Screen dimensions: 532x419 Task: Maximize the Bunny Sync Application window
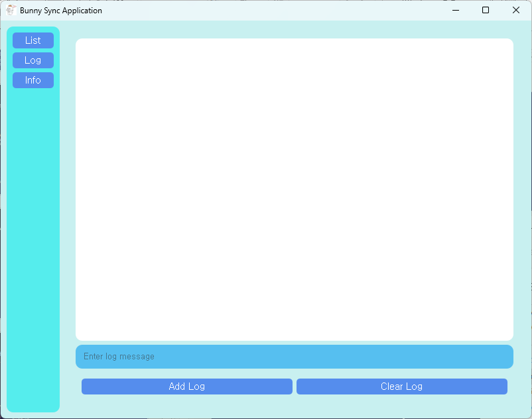click(486, 10)
